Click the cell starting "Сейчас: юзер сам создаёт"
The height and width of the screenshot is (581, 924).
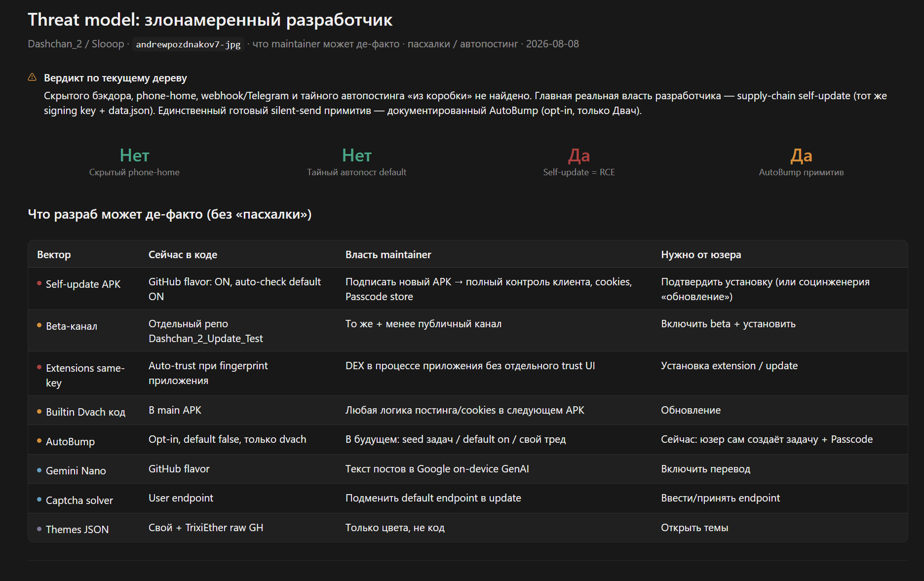pyautogui.click(x=767, y=439)
